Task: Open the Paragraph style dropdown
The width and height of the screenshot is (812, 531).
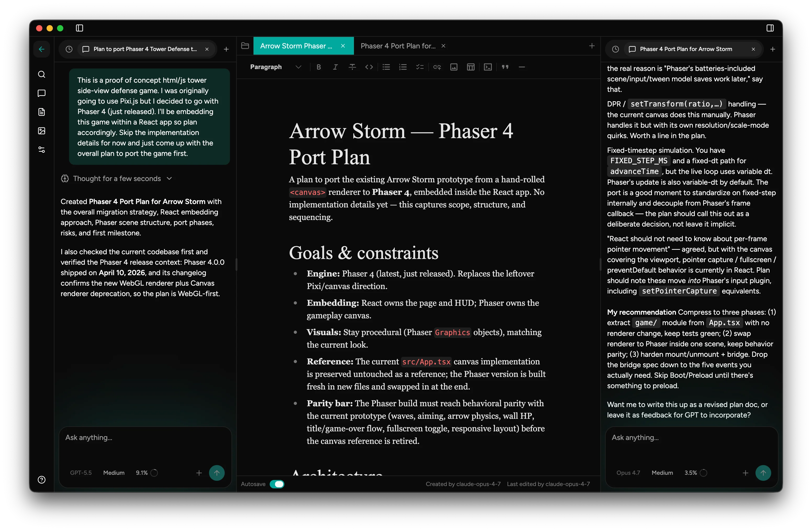Action: point(276,67)
